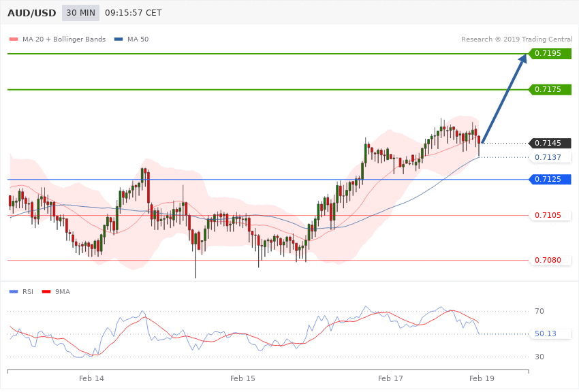Click the RSI 30 level label

coord(539,357)
